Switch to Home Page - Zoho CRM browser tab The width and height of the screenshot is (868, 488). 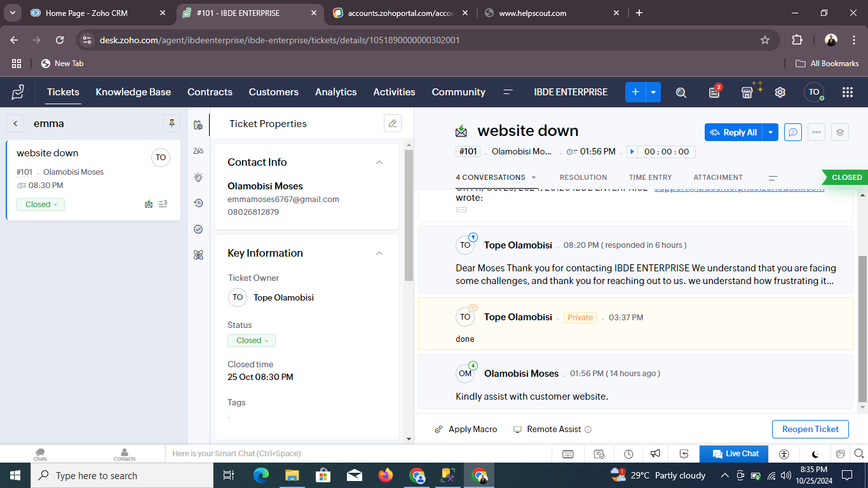point(98,13)
